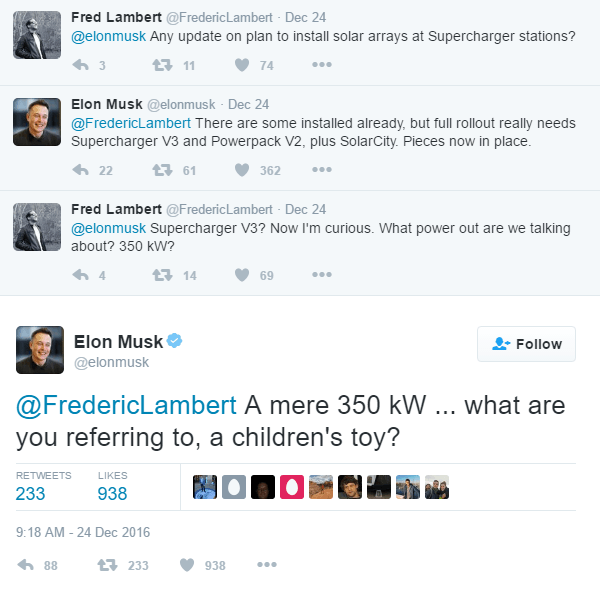Open more options on Elon's Supercharger V3 tweet
600x590 pixels.
322,170
